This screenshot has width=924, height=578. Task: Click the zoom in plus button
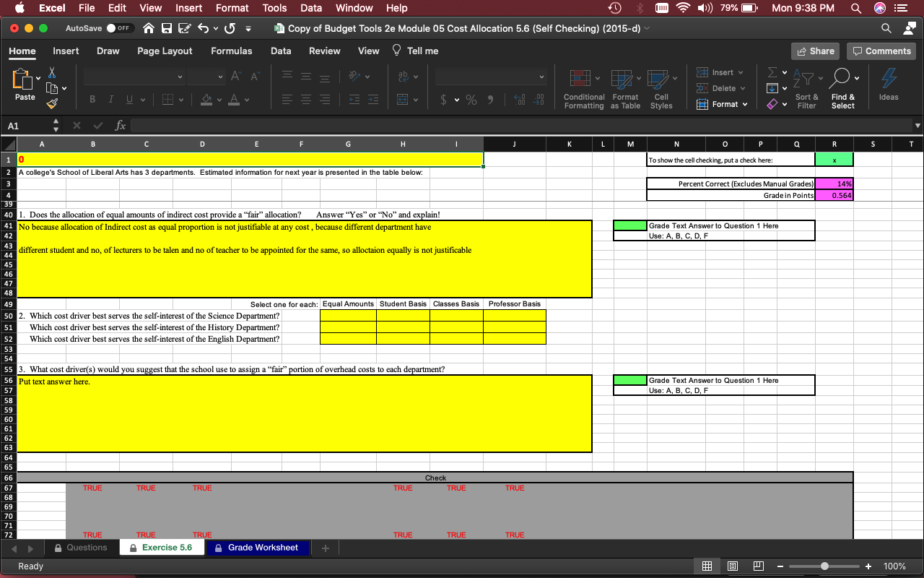[x=868, y=566]
